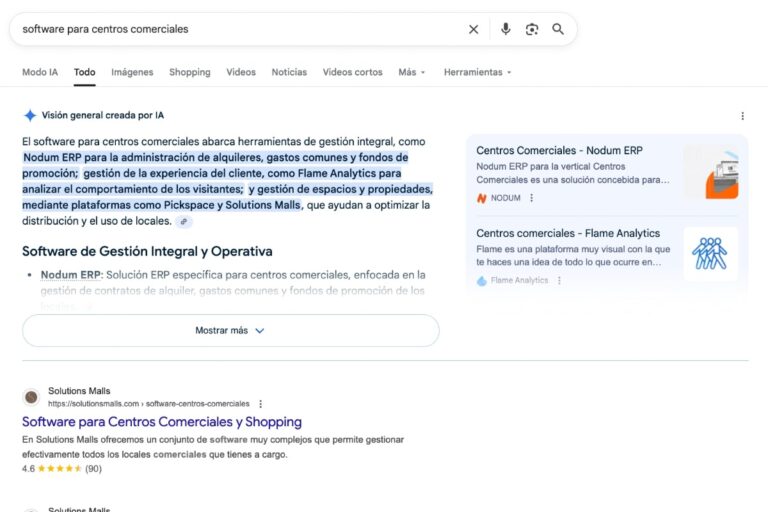Click the Solutions Malls site name
Viewport: 768px width, 512px height.
[x=79, y=391]
